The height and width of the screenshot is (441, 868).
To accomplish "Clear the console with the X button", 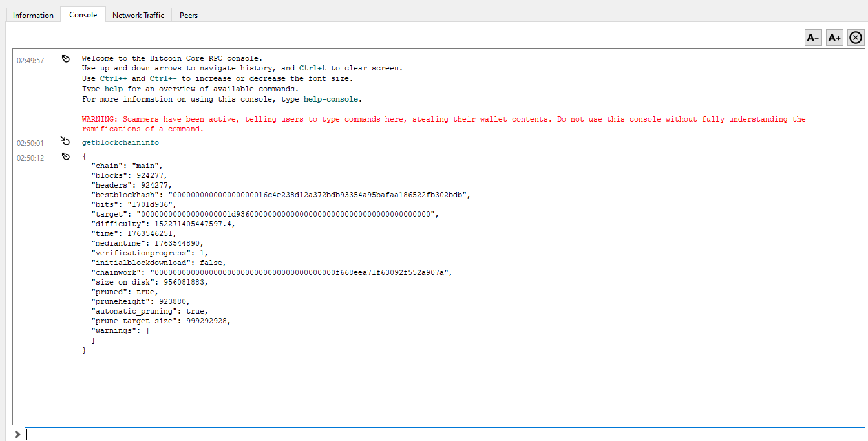I will tap(856, 38).
